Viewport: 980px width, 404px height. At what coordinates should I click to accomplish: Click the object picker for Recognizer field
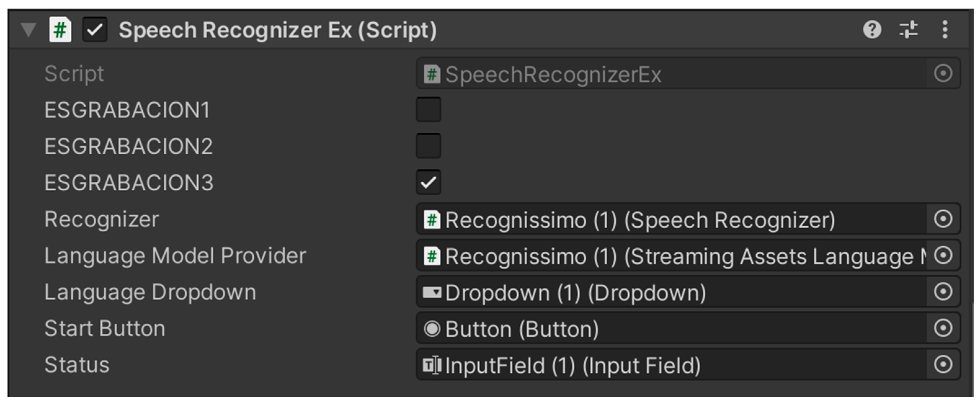[x=943, y=219]
